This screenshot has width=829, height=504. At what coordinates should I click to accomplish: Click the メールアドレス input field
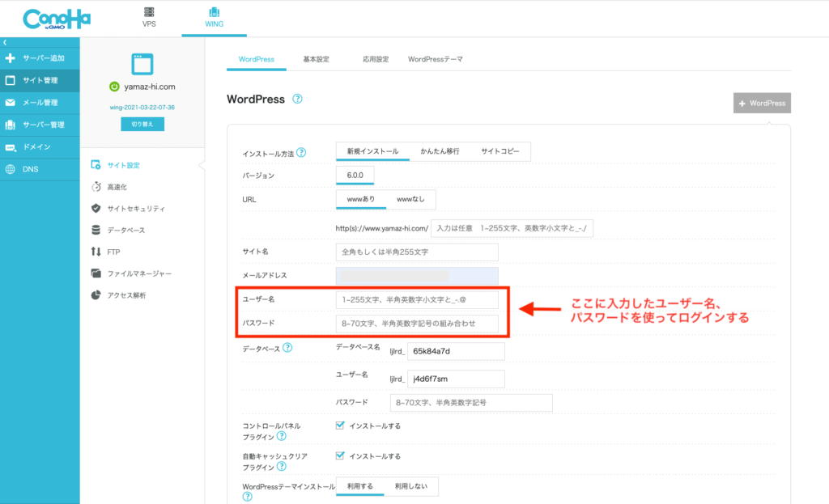[x=417, y=276]
